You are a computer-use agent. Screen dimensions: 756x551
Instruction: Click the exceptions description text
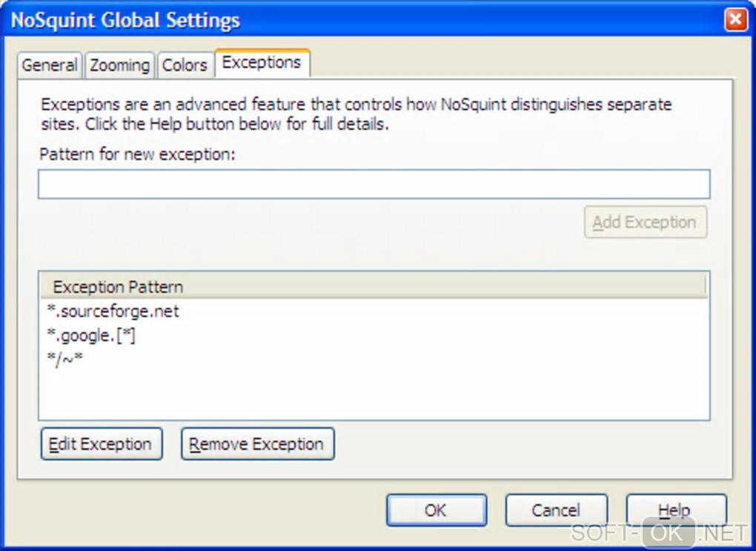356,113
